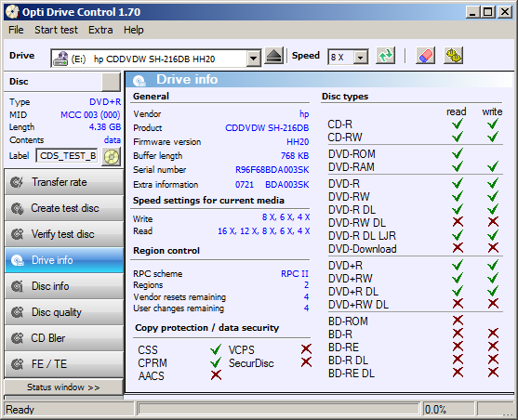Click the disc icon beside Label field
The width and height of the screenshot is (518, 420).
pyautogui.click(x=112, y=156)
